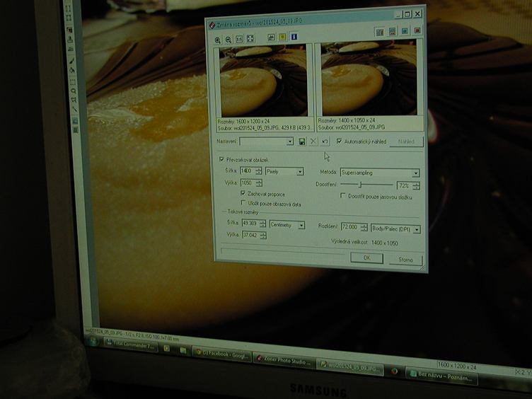The width and height of the screenshot is (532, 399).
Task: Toggle Zachovat proporce checkbox
Action: [243, 193]
